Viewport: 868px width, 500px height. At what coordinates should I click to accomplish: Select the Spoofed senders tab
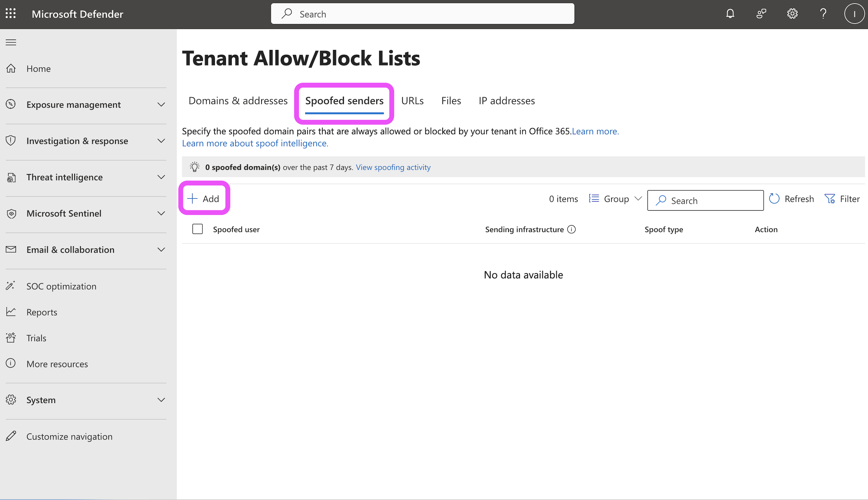pyautogui.click(x=344, y=101)
